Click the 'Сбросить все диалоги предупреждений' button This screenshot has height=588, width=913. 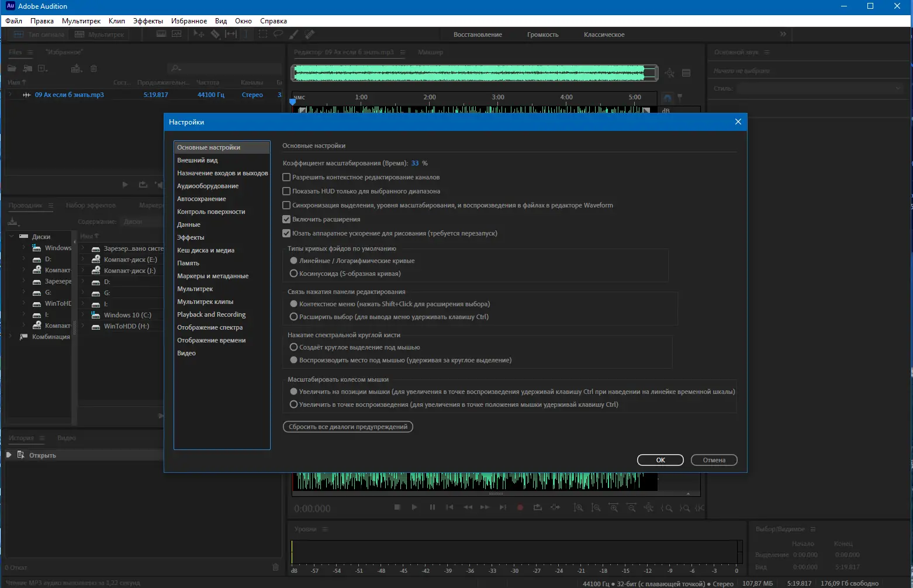(347, 427)
